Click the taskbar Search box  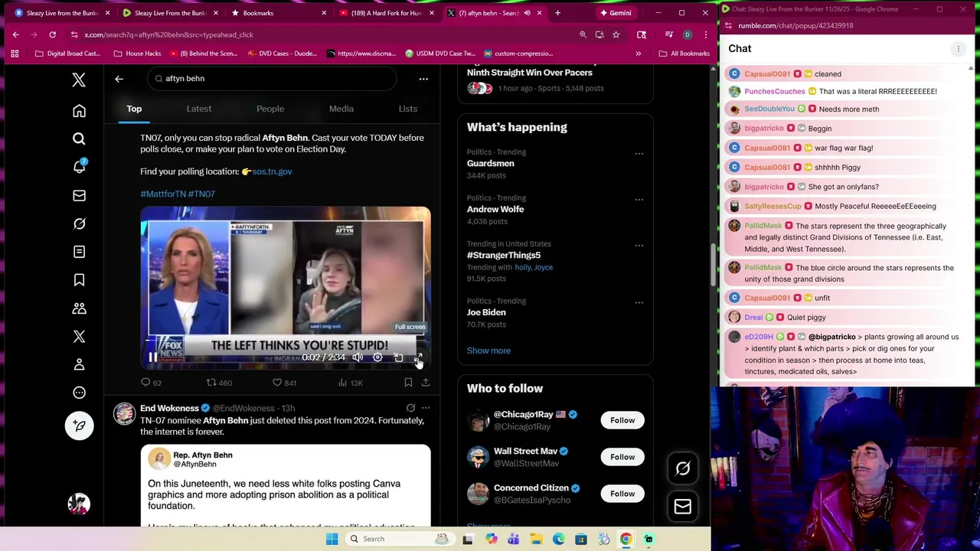(400, 539)
